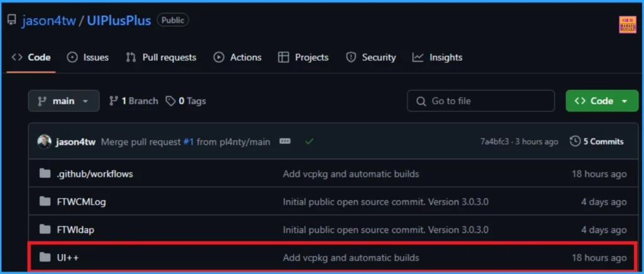Open the UI++ folder

68,258
